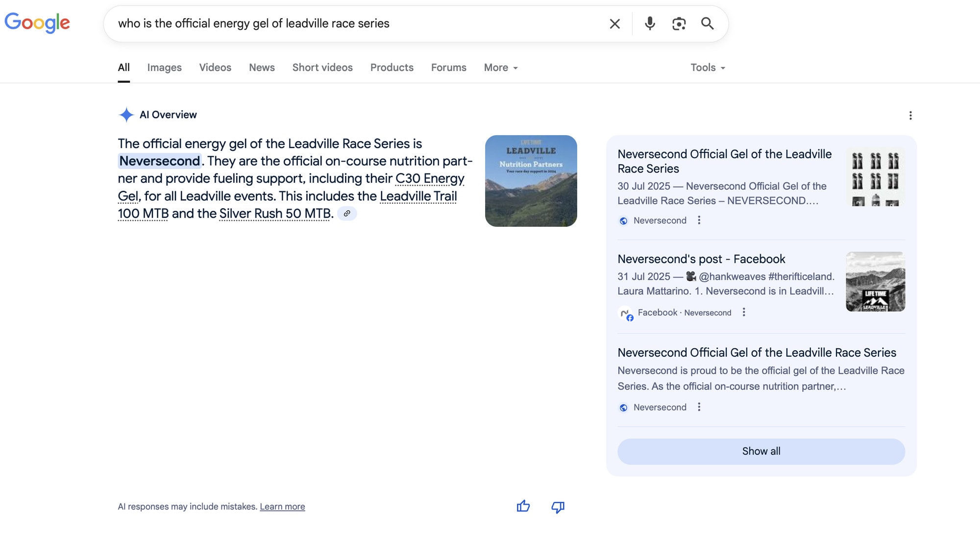Click Neversecond globe favicon in third source card
This screenshot has width=980, height=535.
tap(623, 408)
